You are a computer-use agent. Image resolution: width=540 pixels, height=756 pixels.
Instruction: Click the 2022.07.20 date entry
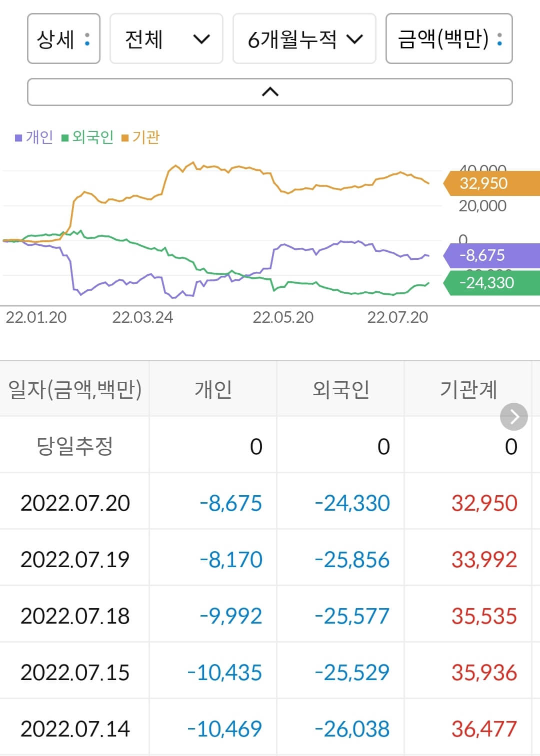pyautogui.click(x=75, y=504)
